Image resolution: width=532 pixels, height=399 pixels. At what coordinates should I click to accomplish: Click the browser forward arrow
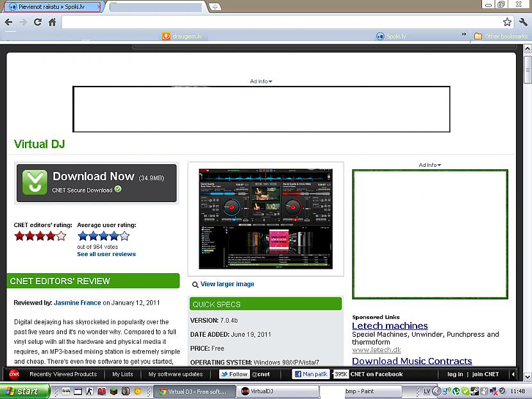[23, 22]
